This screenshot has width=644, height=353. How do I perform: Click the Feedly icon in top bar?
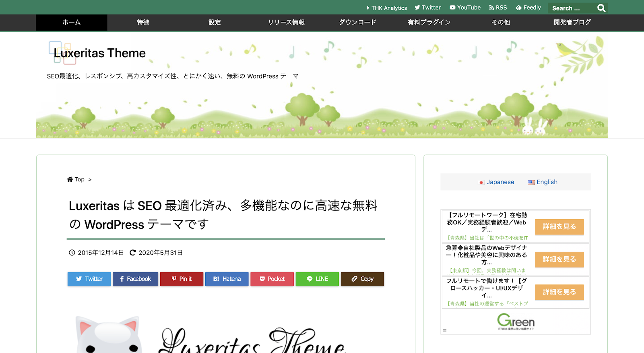pyautogui.click(x=519, y=8)
